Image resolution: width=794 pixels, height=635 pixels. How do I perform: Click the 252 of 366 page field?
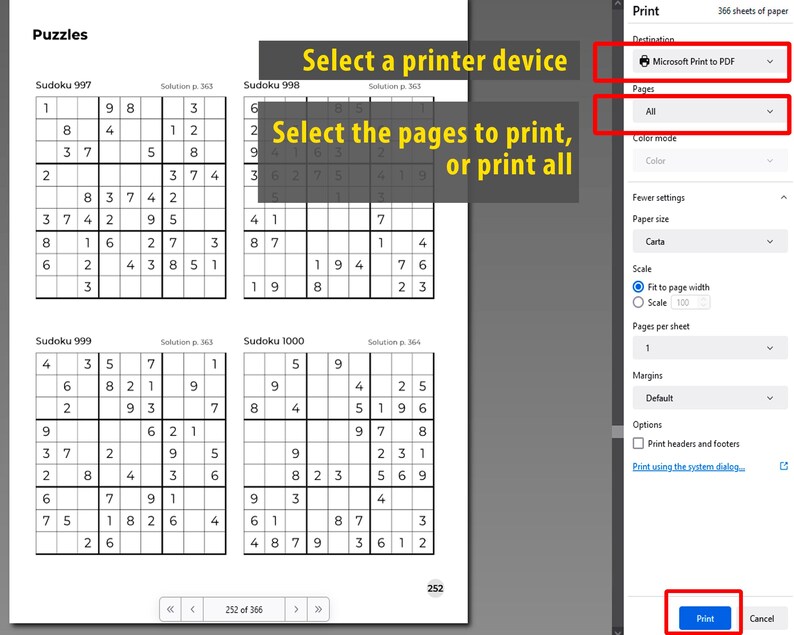244,609
